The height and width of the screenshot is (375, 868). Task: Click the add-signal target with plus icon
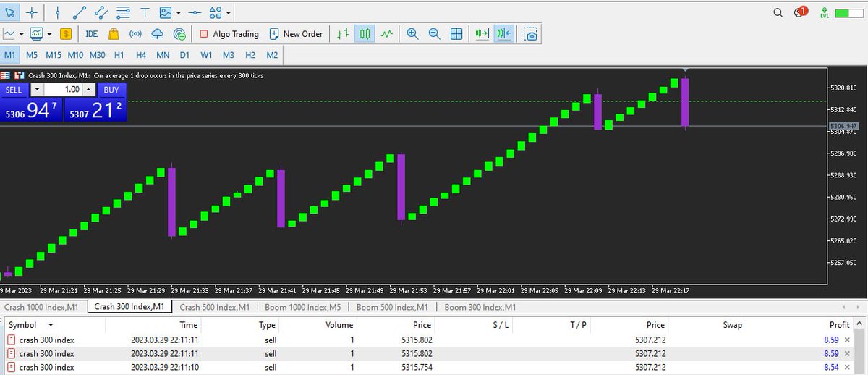point(179,33)
